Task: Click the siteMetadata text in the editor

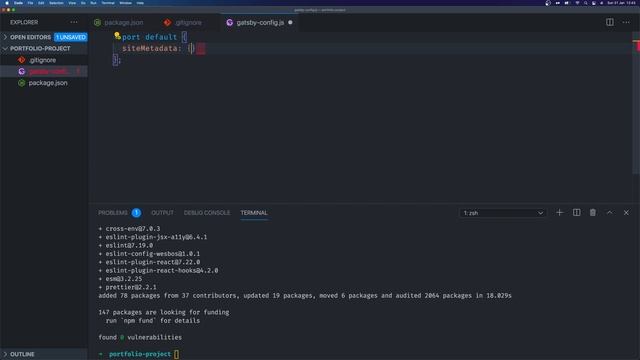Action: pos(150,48)
